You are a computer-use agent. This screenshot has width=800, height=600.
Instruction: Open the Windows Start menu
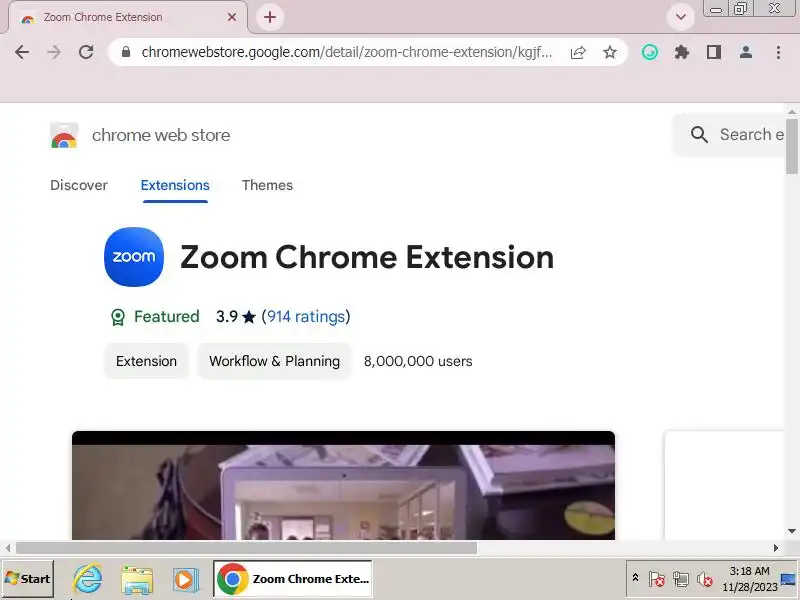[28, 579]
